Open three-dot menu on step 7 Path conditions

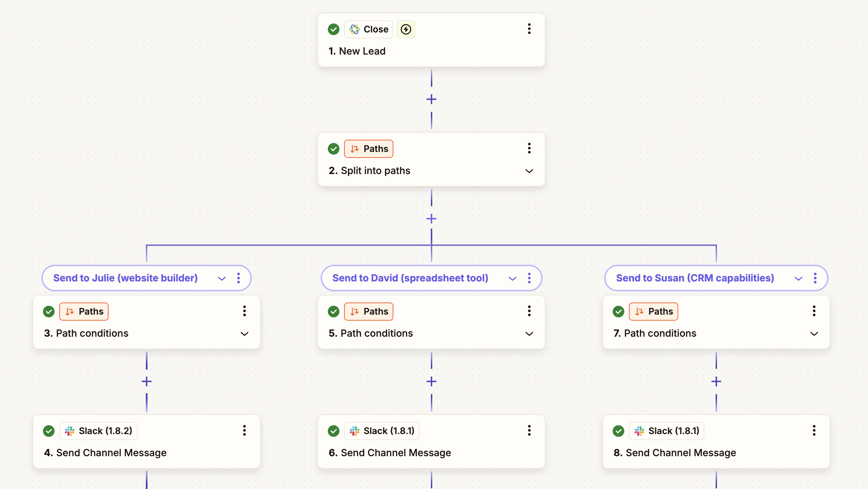coord(814,311)
